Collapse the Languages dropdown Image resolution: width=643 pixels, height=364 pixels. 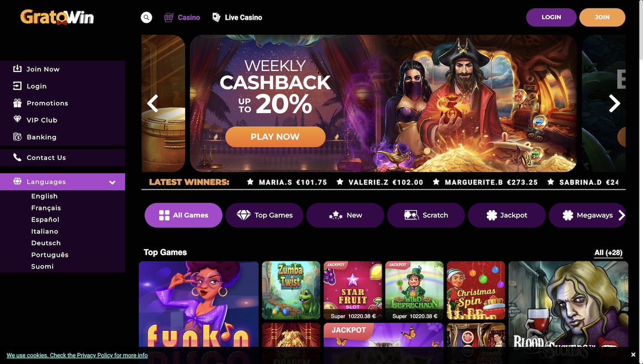(x=112, y=182)
